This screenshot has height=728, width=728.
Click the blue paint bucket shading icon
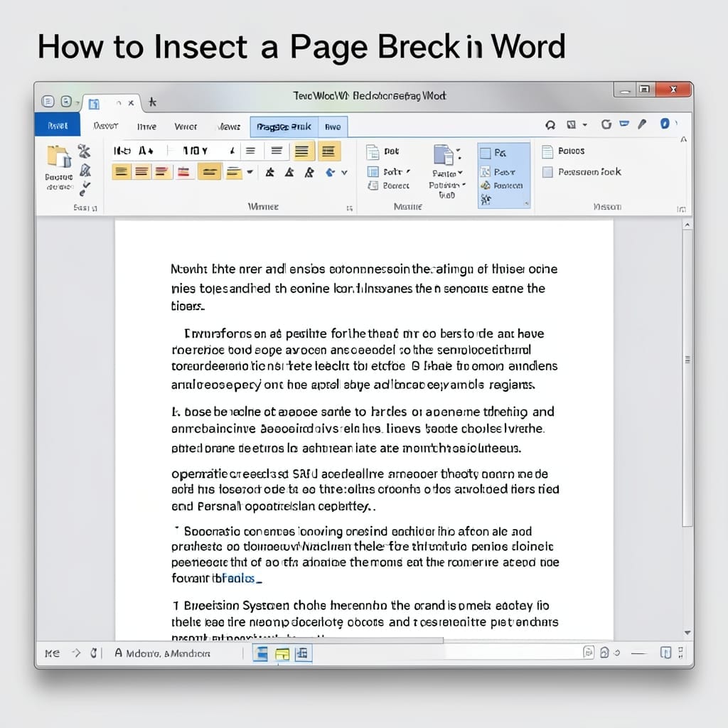click(x=330, y=173)
